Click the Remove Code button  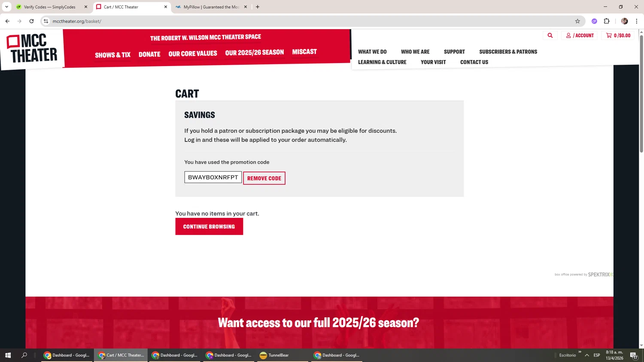click(x=264, y=178)
